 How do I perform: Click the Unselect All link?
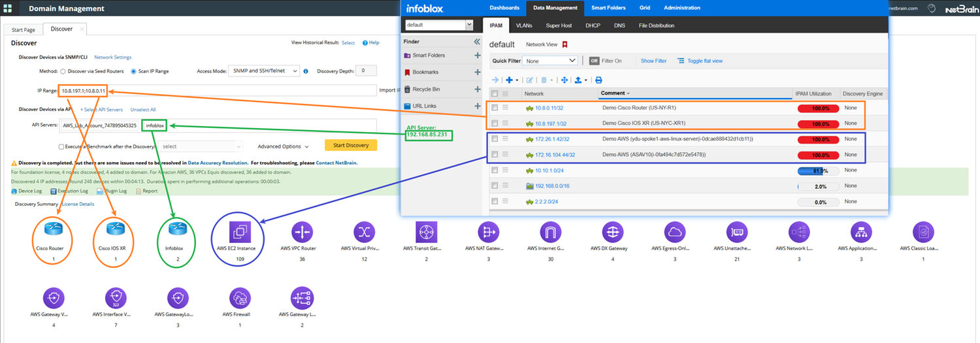pos(142,110)
